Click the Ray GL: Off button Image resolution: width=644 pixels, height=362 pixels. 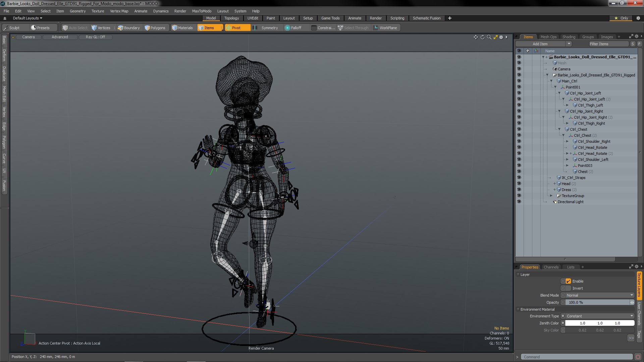click(x=95, y=37)
